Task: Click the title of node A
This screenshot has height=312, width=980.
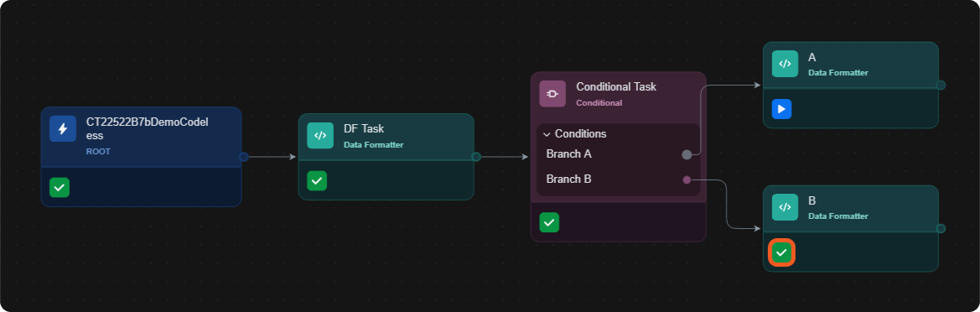Action: point(811,58)
